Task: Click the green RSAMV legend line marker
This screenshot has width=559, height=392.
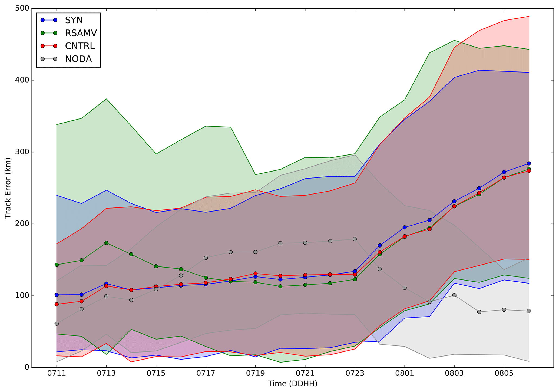Action: click(x=49, y=33)
